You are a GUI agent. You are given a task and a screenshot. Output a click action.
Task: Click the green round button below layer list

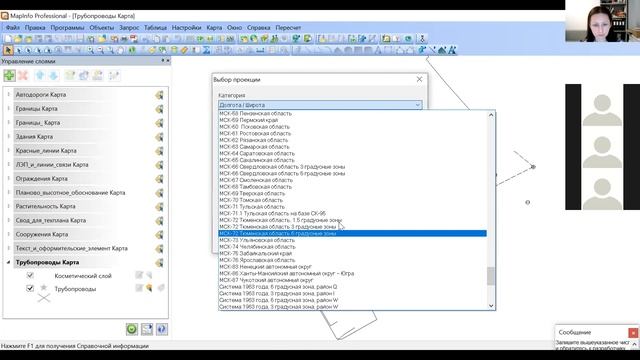tap(132, 329)
